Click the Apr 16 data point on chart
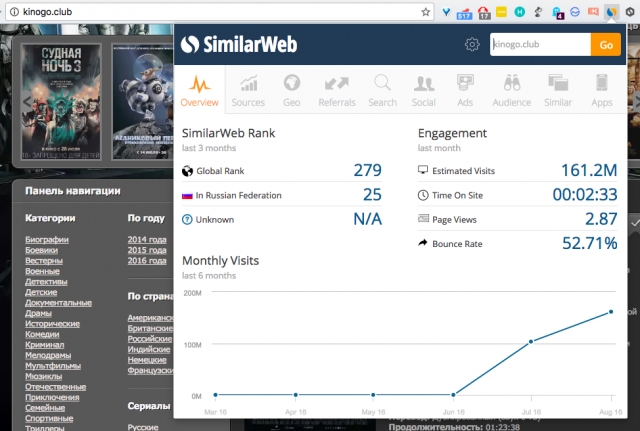This screenshot has width=640, height=431. [296, 395]
